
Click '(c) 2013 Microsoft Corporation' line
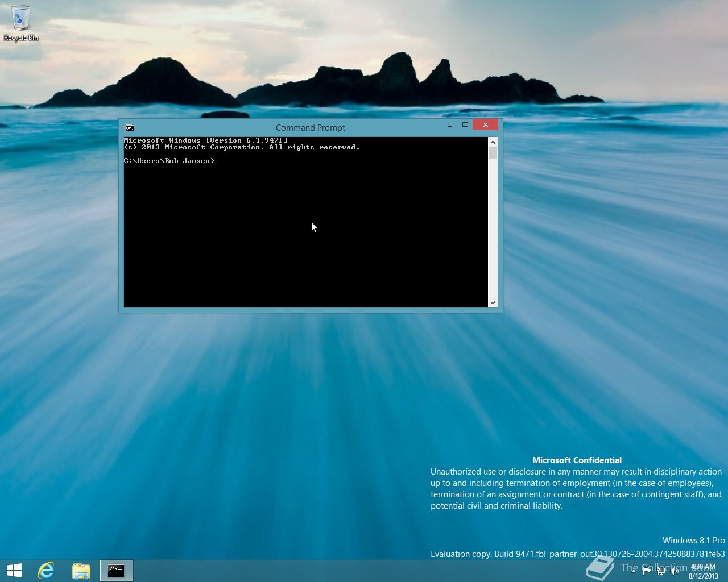click(x=242, y=147)
